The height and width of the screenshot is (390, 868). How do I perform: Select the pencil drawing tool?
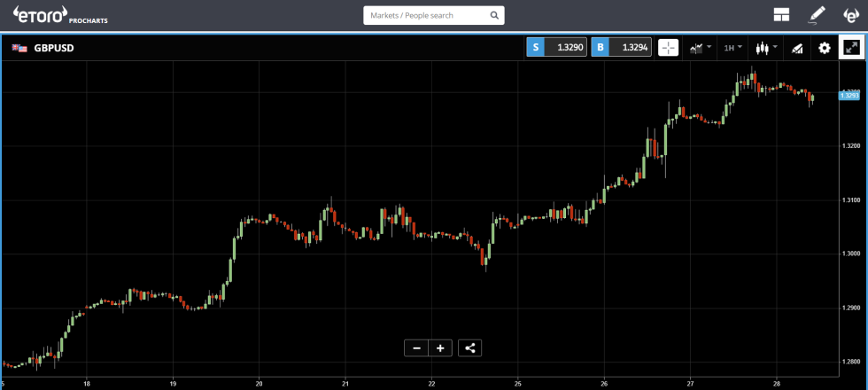[817, 15]
